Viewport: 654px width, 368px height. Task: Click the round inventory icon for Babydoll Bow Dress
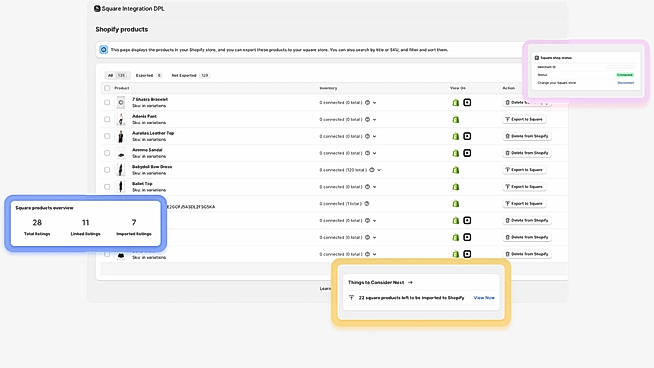[372, 170]
